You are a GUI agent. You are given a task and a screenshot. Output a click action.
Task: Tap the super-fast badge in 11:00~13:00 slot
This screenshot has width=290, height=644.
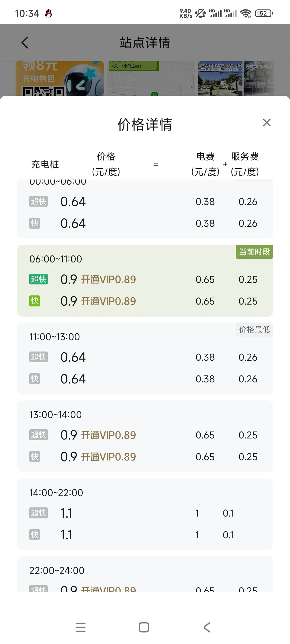coord(38,357)
